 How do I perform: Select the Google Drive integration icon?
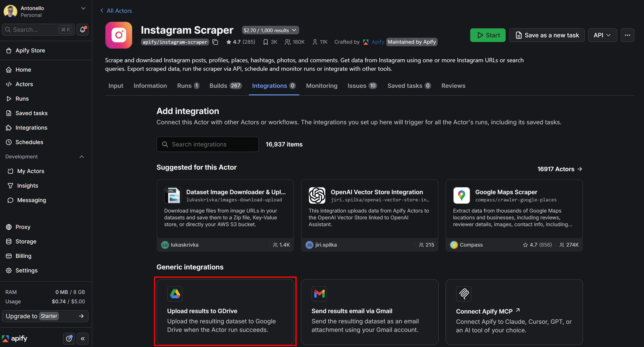pos(175,294)
